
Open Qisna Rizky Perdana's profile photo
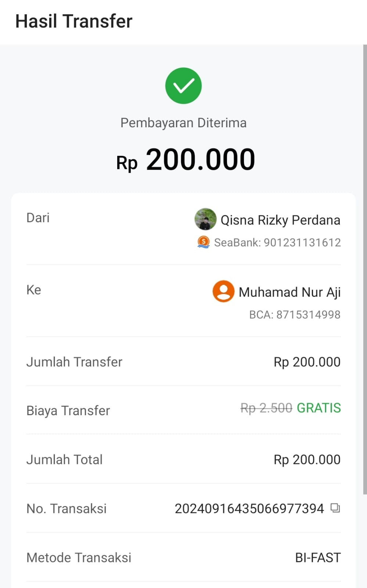(205, 219)
